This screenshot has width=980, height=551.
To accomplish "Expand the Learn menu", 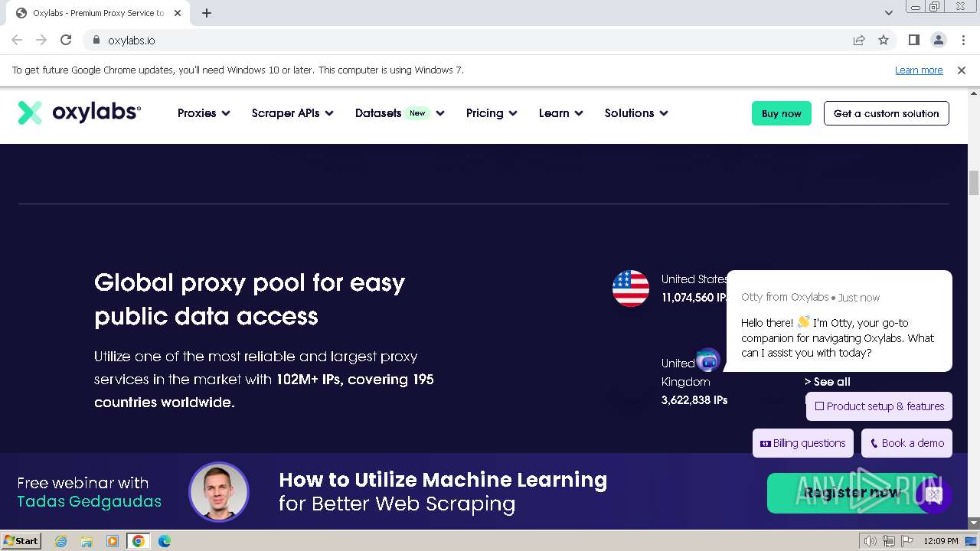I will click(560, 113).
